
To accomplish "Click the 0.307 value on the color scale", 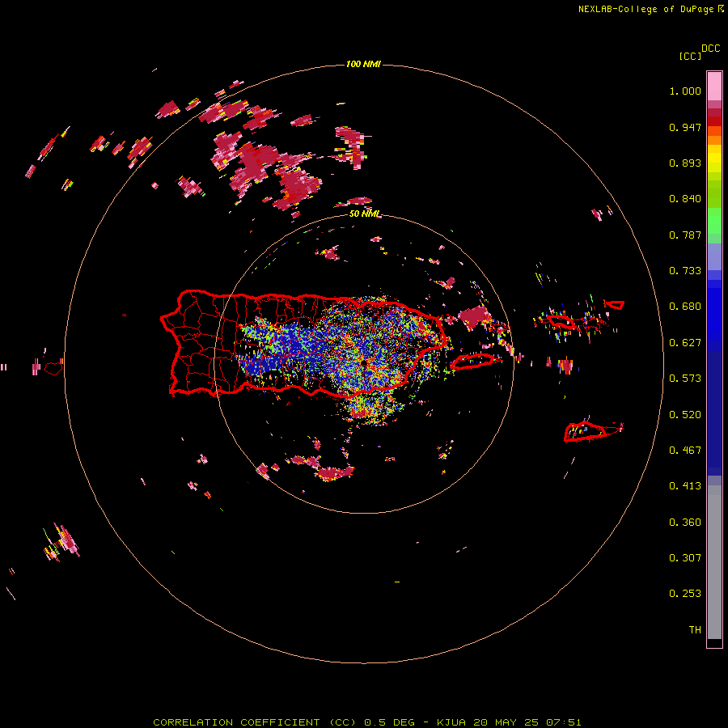I will point(685,557).
